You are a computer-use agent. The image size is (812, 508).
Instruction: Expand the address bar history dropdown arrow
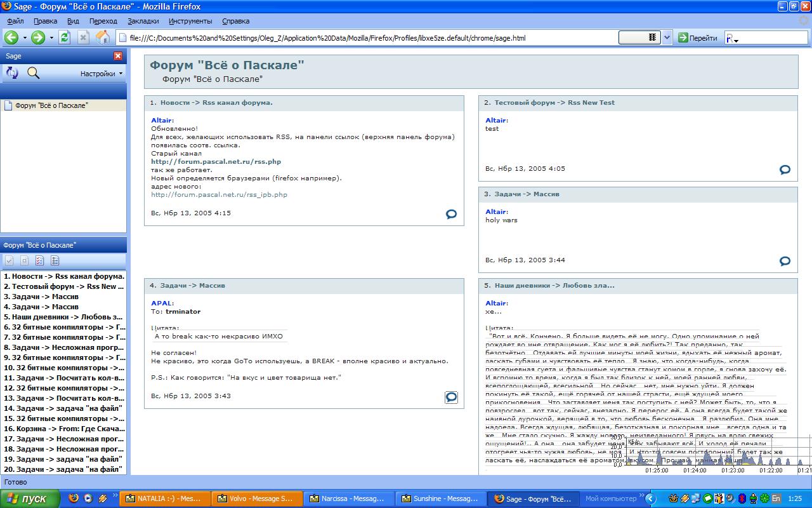[667, 38]
